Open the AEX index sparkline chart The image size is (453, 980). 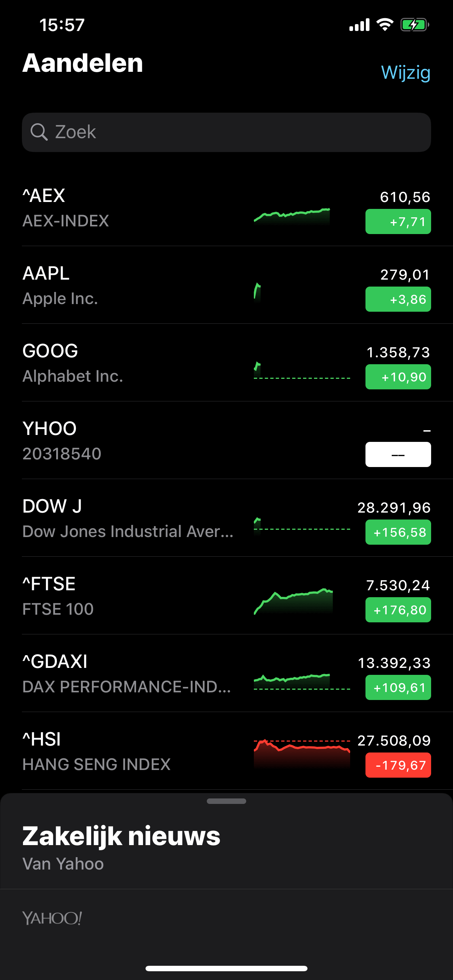292,216
